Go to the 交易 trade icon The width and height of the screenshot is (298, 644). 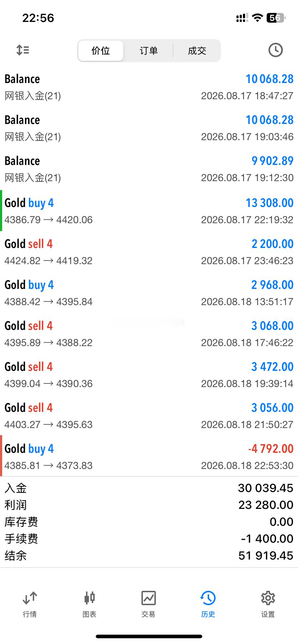149,598
